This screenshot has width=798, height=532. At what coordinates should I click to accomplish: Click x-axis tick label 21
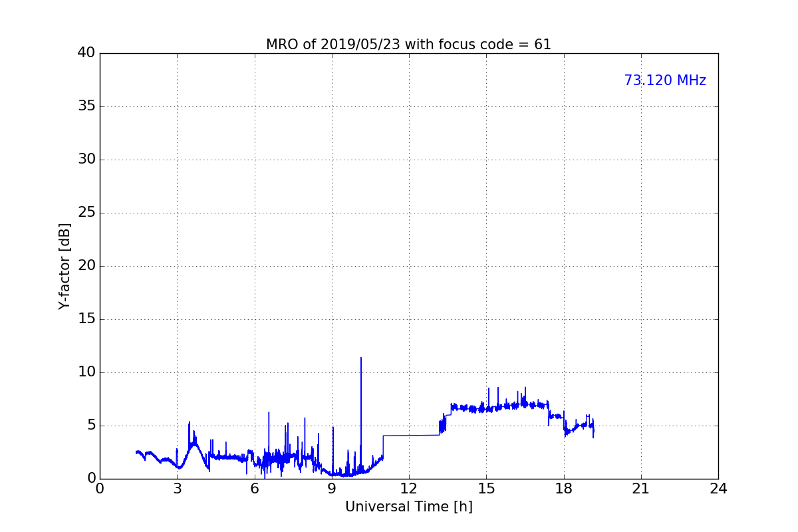click(x=641, y=489)
